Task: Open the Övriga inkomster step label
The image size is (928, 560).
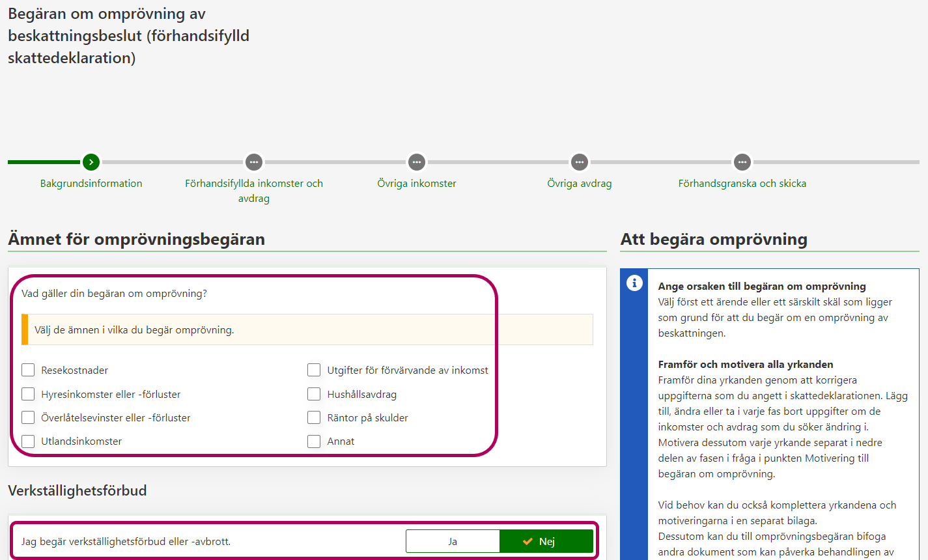Action: coord(417,184)
